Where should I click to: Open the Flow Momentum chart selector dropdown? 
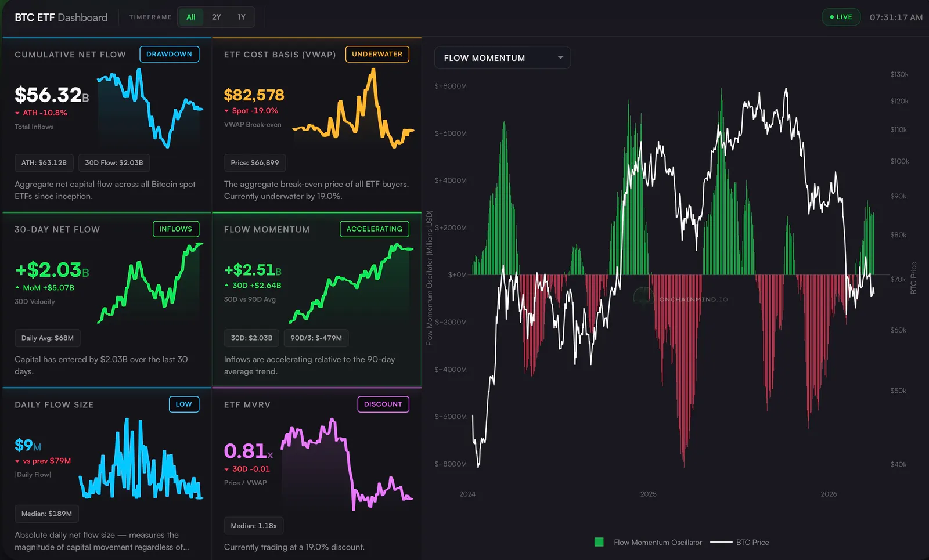[x=502, y=58]
